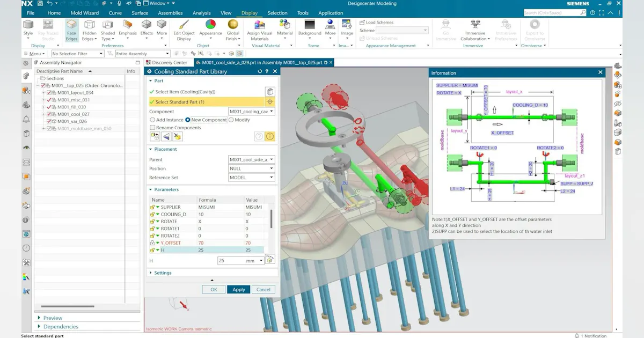Screen dimensions: 644x338
Task: Click the 1 Notification status link
Action: [x=591, y=336]
